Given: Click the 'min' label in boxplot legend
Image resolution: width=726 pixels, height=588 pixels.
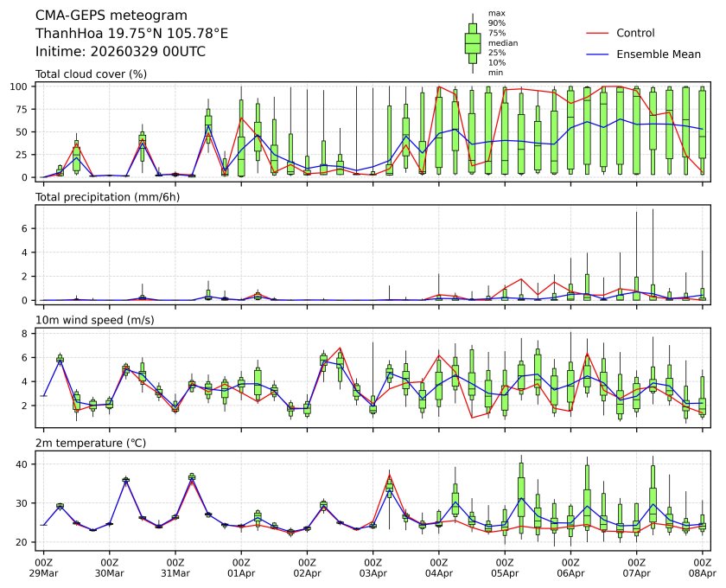Looking at the screenshot, I should pyautogui.click(x=495, y=73).
